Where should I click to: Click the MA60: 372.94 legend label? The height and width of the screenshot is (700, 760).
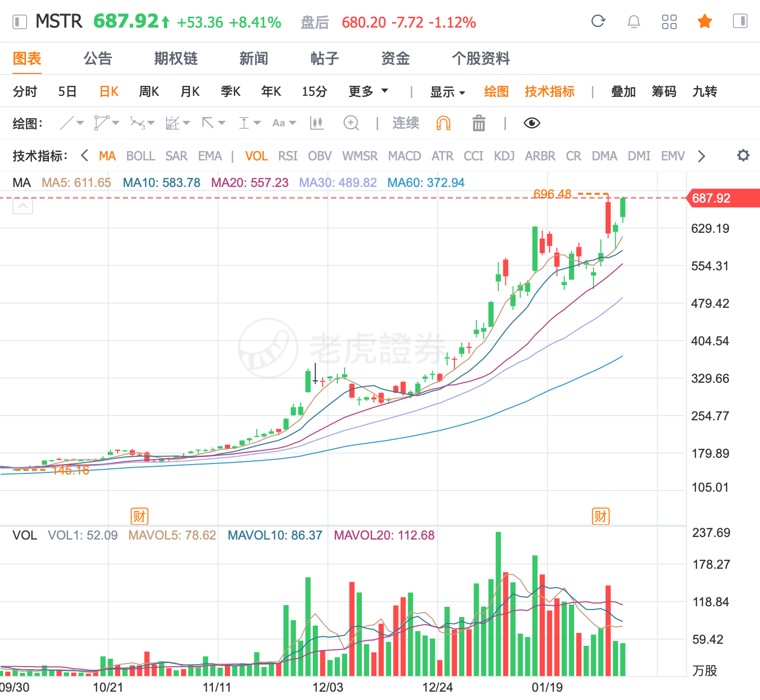click(426, 183)
